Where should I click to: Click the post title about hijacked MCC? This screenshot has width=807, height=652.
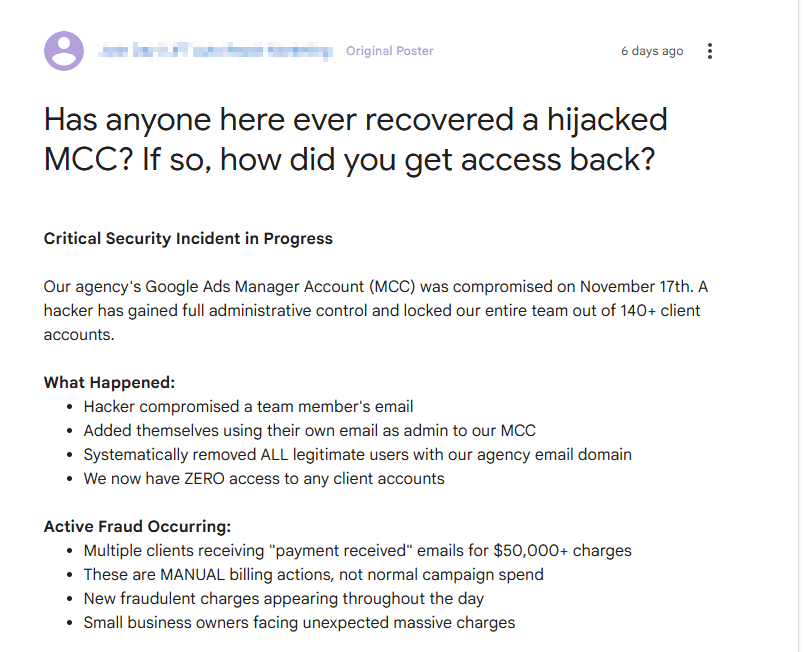click(x=355, y=139)
